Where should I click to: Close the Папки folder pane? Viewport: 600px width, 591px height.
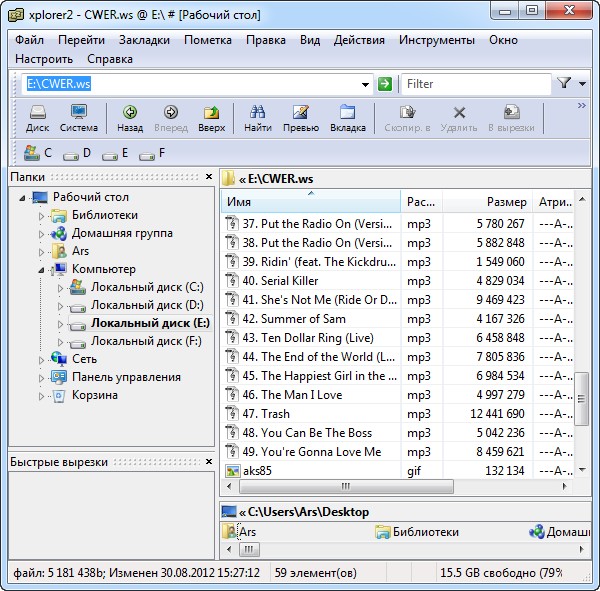pyautogui.click(x=209, y=176)
